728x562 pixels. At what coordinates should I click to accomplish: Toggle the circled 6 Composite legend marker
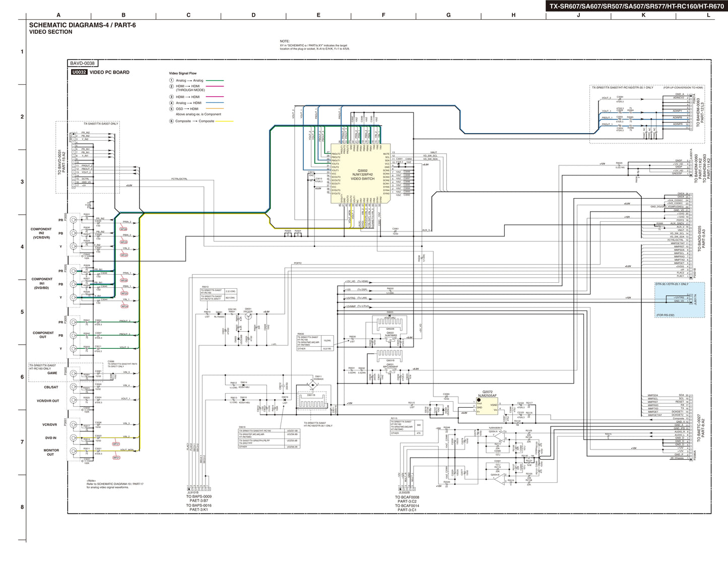point(172,121)
